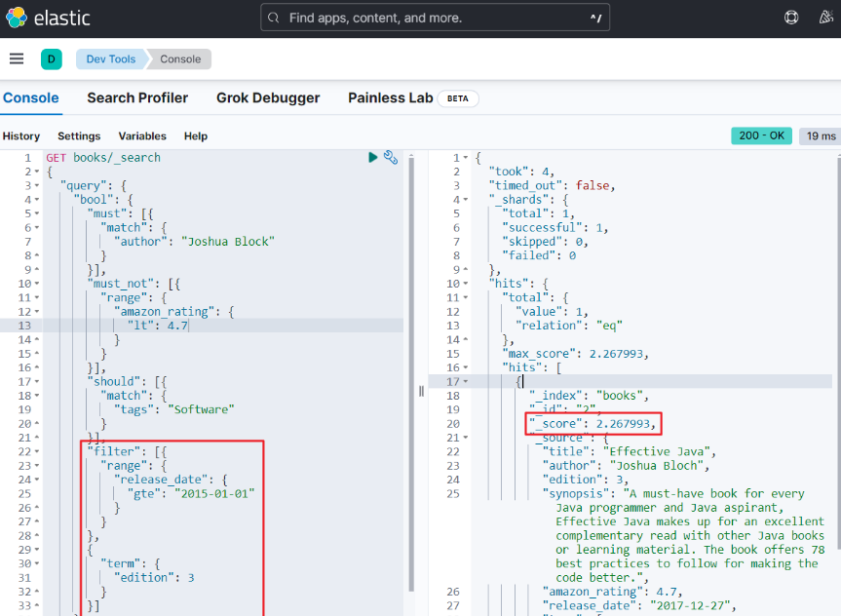
Task: Fold the "amazon_rating" block at line 12
Action: (37, 311)
